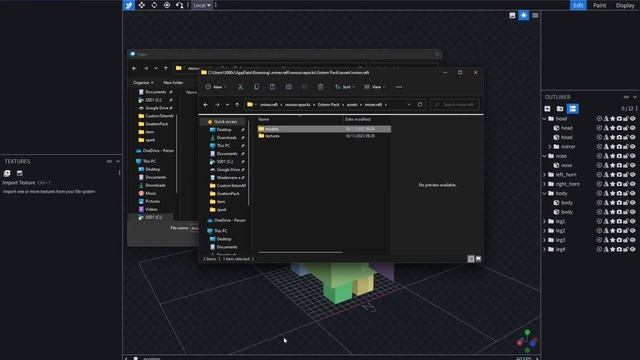The width and height of the screenshot is (640, 360).
Task: Expand the mirror group in Outliner
Action: [550, 147]
